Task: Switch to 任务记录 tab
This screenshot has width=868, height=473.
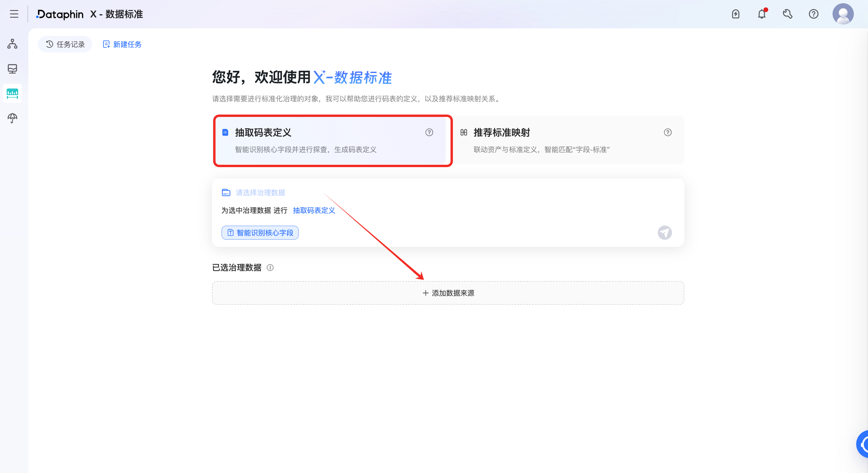Action: click(65, 45)
